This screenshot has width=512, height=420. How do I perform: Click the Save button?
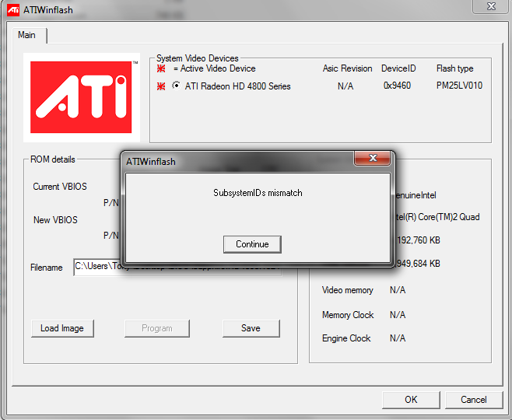tap(251, 328)
